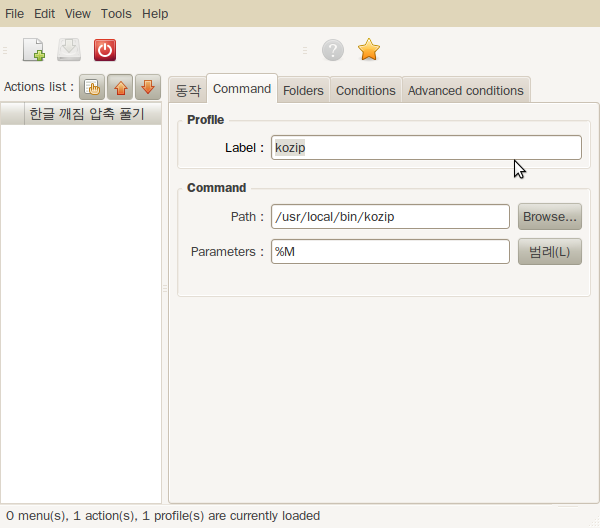Select the Command tab
Viewport: 600px width, 528px height.
[x=242, y=89]
